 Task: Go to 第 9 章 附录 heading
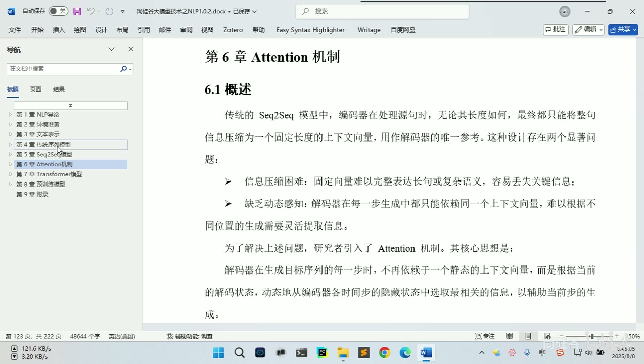tap(32, 194)
